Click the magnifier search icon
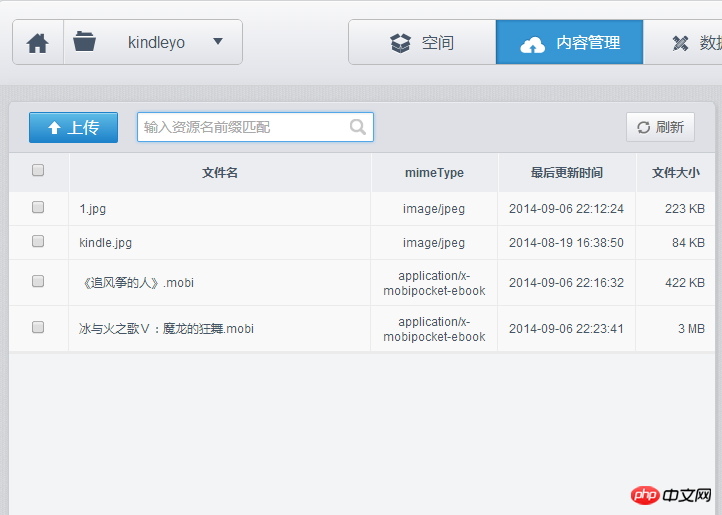This screenshot has height=515, width=722. (358, 127)
